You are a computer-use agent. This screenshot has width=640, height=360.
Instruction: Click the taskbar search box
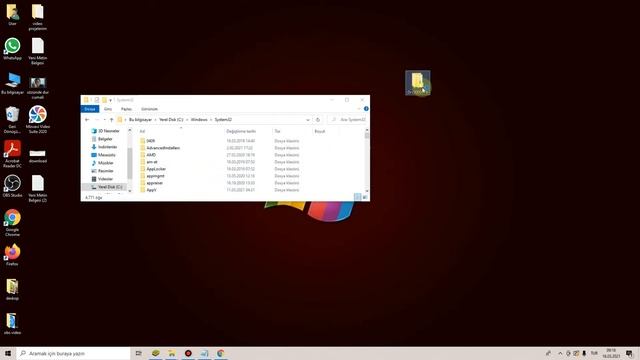pos(73,353)
